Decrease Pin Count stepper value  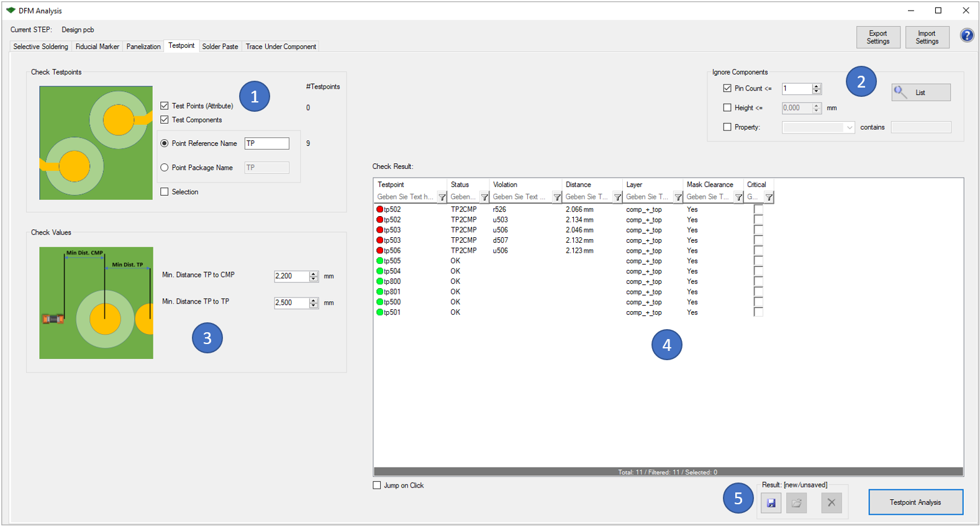coord(817,91)
